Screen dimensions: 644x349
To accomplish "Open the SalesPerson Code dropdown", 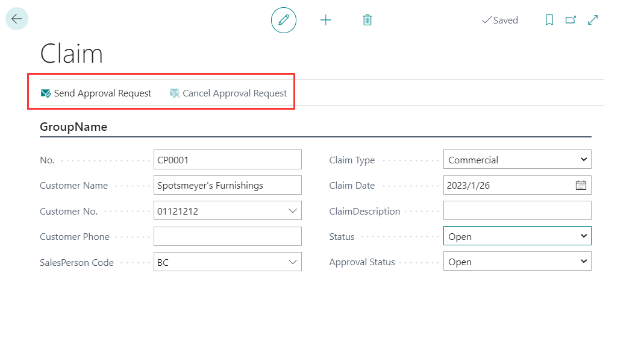I will point(293,262).
